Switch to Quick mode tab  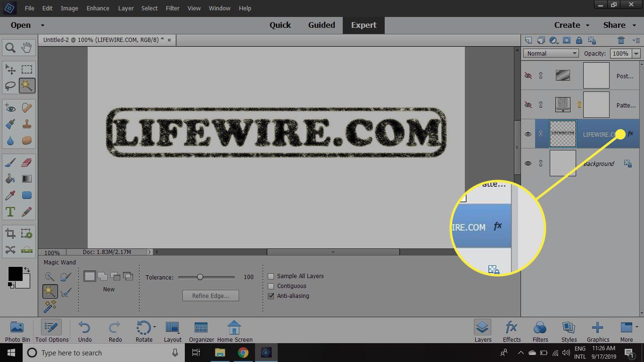[x=280, y=25]
